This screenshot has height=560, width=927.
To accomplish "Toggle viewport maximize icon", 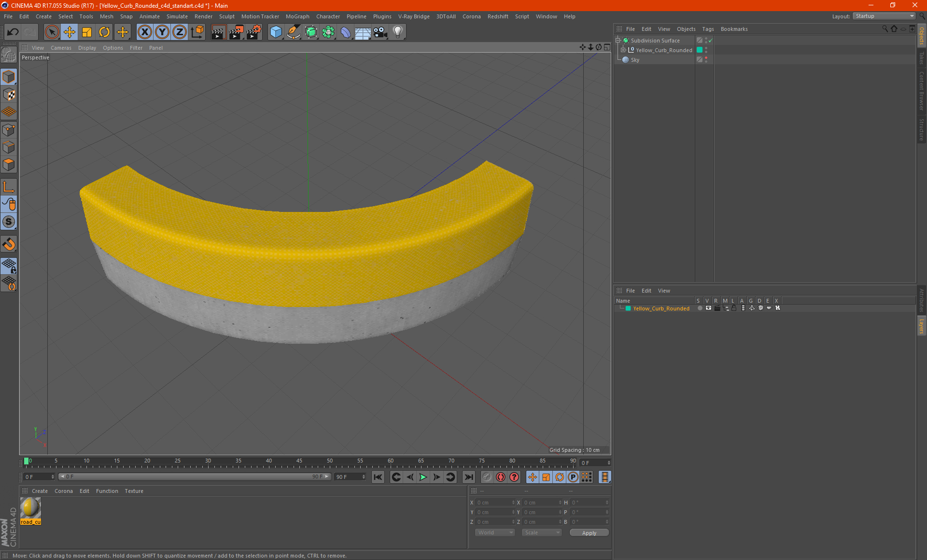I will click(x=607, y=47).
